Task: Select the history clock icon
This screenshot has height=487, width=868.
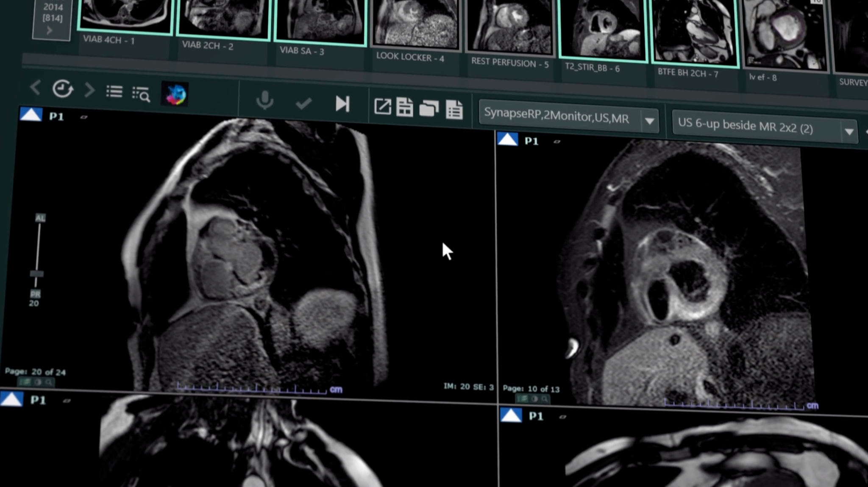Action: point(63,89)
